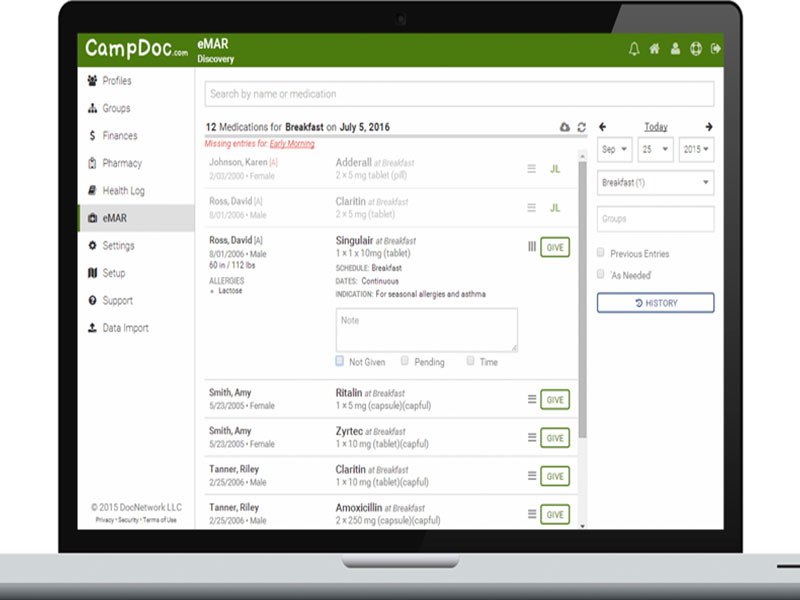This screenshot has width=800, height=600.
Task: Select the Johnson, Karen patient name
Action: click(x=238, y=162)
